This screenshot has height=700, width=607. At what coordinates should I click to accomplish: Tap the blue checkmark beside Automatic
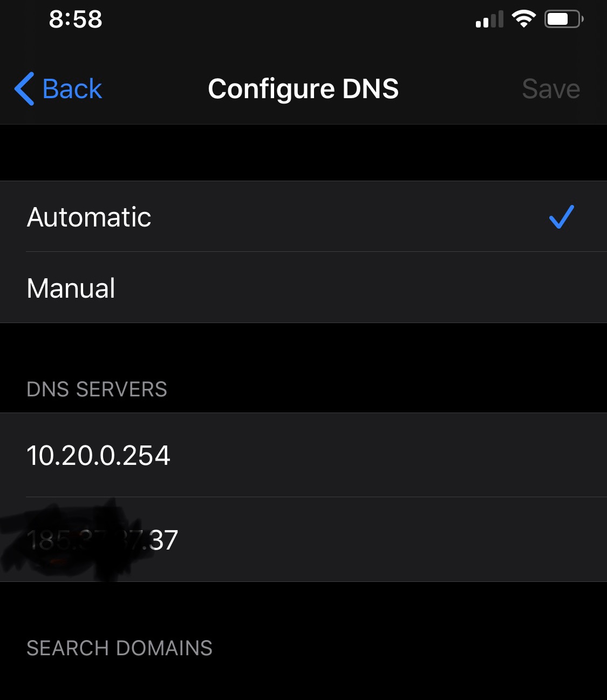click(x=561, y=217)
